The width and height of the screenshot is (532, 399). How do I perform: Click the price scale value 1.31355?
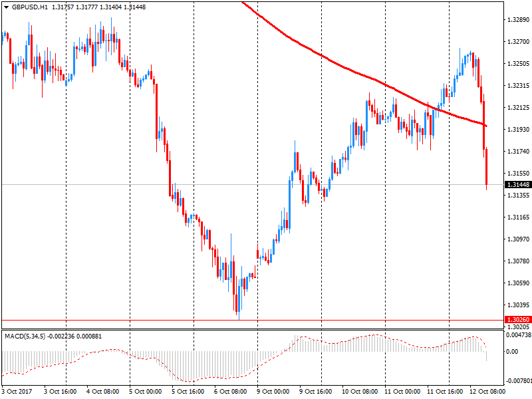point(518,196)
